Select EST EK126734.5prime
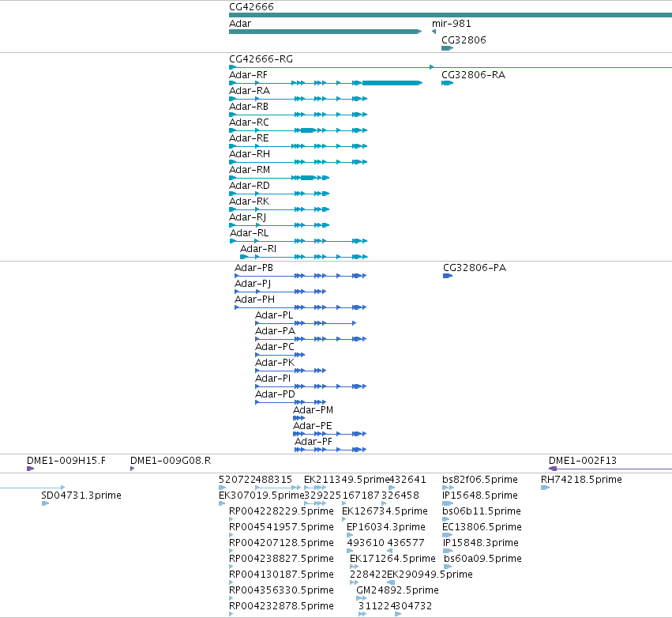Viewport: 672px width, 618px height. click(344, 519)
